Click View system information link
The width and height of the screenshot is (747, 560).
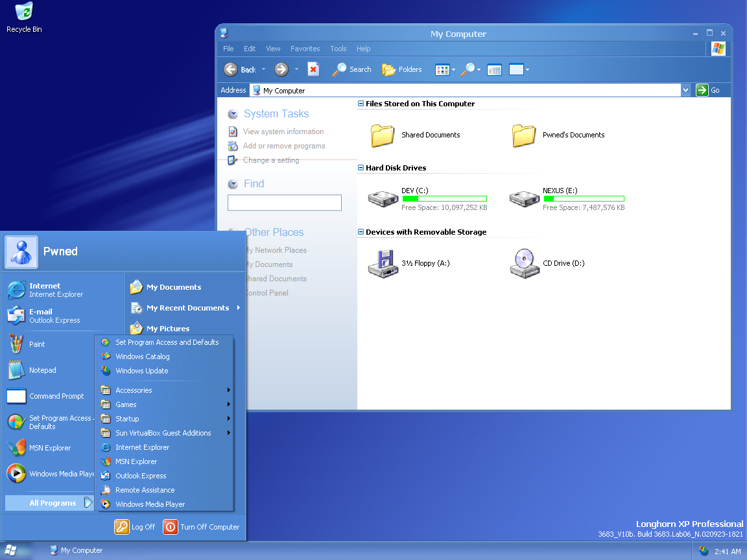coord(283,132)
